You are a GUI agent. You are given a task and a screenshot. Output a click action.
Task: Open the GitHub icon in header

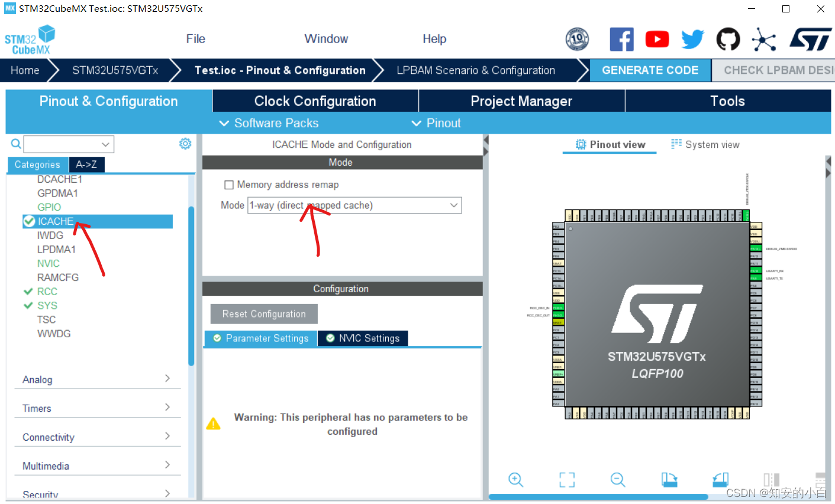[x=728, y=40]
